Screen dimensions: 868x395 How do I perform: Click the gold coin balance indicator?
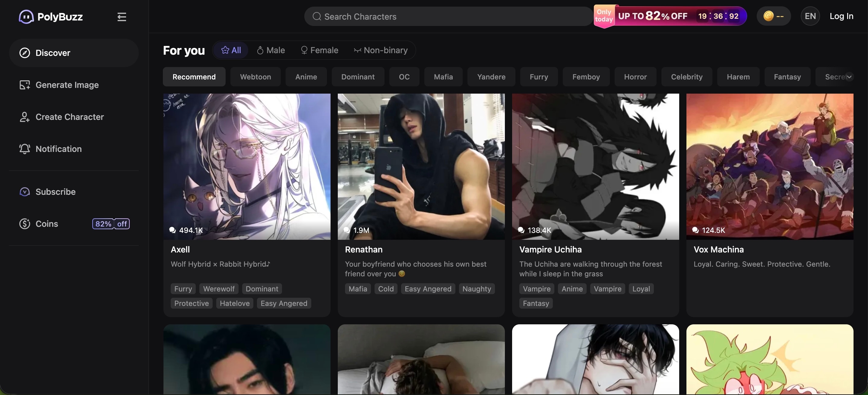773,16
